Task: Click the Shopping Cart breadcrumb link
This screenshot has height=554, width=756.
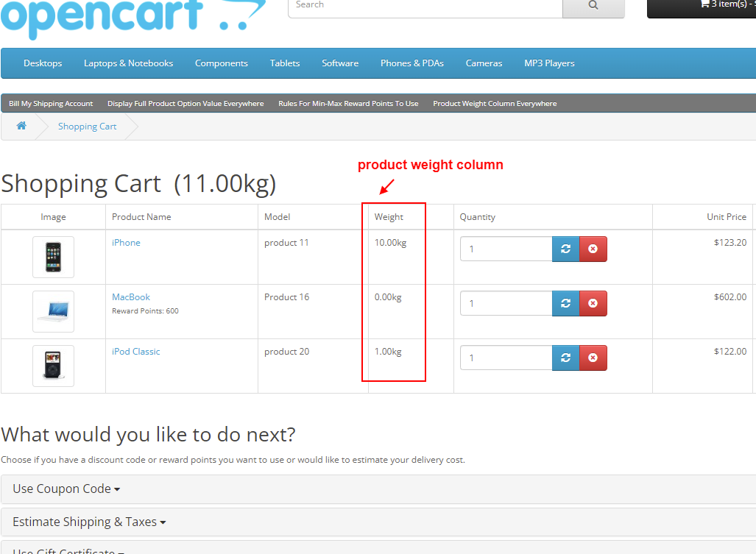Action: [x=88, y=127]
